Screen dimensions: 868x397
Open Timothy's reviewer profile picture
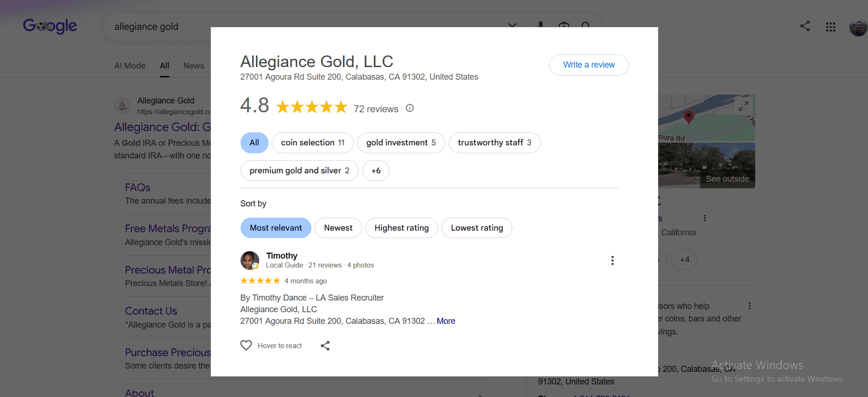(x=250, y=260)
